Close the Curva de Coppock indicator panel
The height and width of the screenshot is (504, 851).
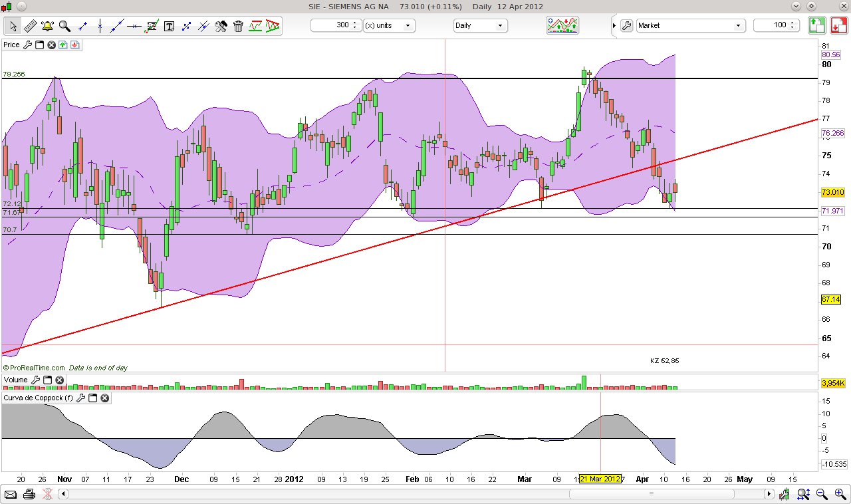click(x=104, y=398)
